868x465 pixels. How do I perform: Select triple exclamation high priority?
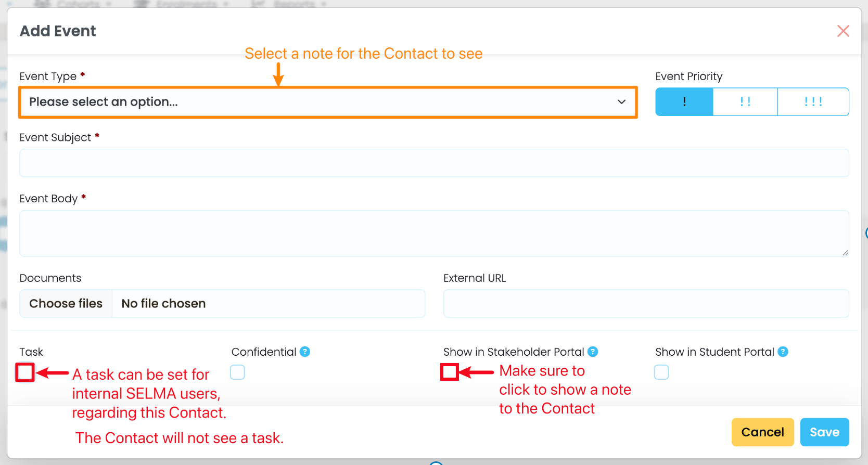coord(813,102)
